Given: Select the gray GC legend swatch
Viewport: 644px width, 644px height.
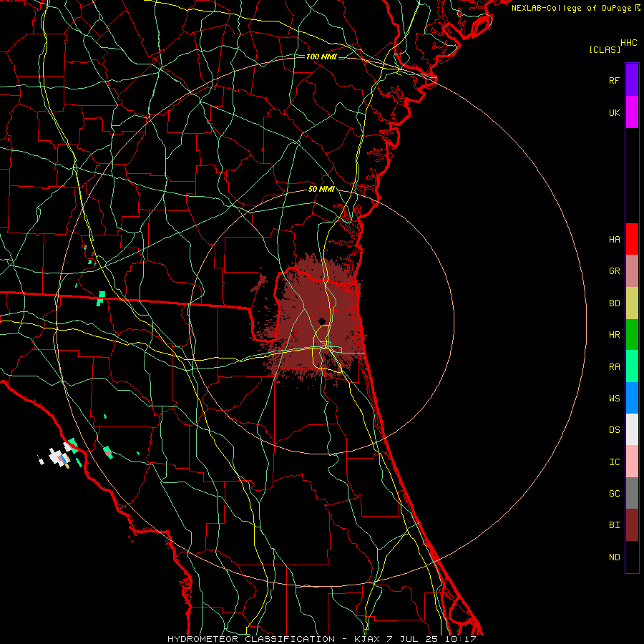Looking at the screenshot, I should point(632,493).
